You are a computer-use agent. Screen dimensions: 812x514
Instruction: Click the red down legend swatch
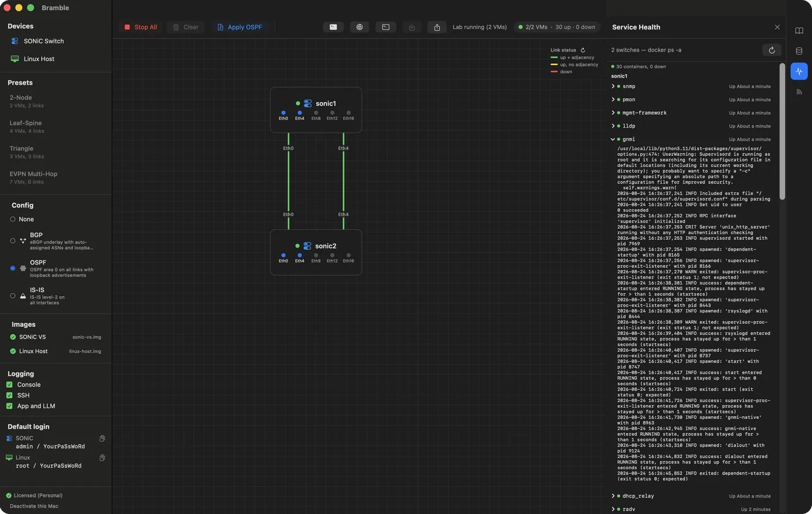tap(554, 72)
